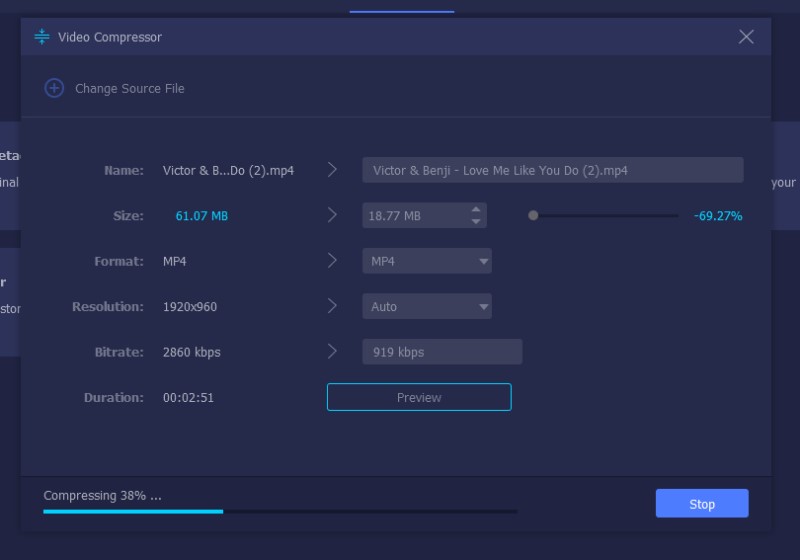
Task: Click the arrow icon in the Format row
Action: [332, 260]
